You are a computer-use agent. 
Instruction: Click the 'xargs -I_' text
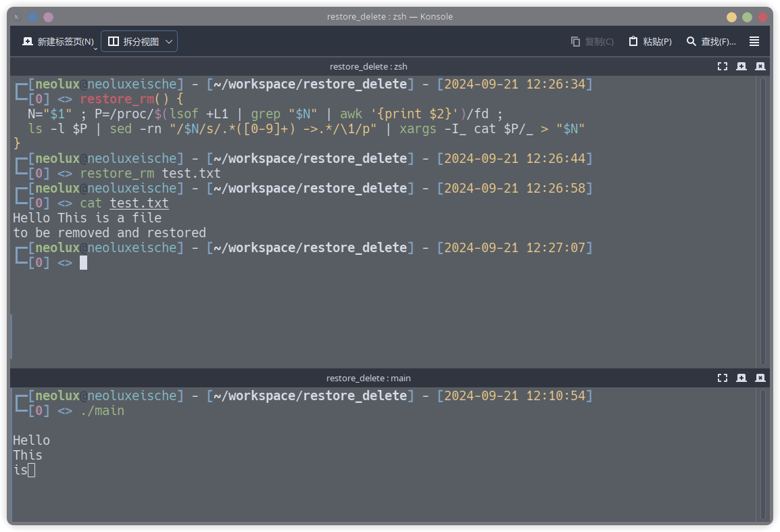[433, 129]
